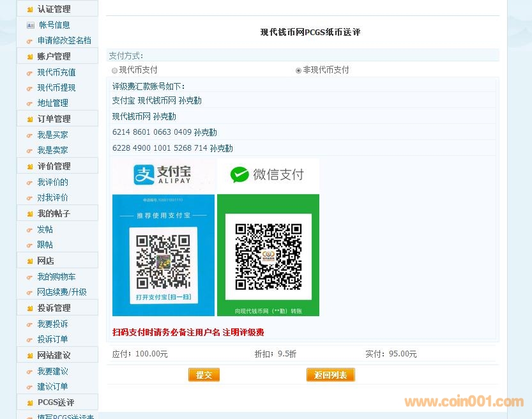532x419 pixels.
Task: Click the Alipay 支付宝 logo
Action: (162, 175)
